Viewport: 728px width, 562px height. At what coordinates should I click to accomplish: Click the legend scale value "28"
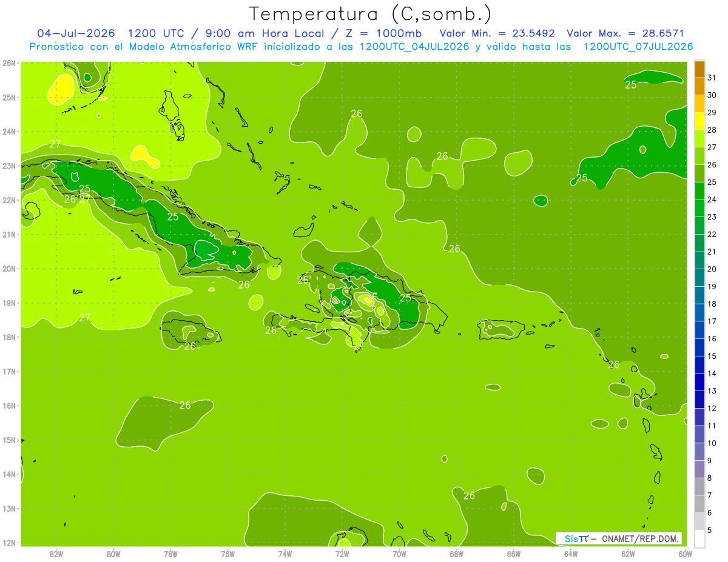point(712,130)
